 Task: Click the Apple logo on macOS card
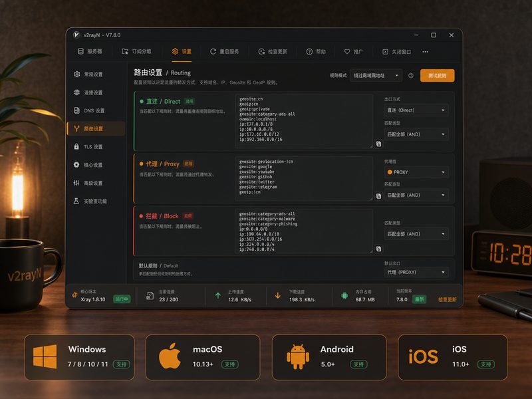click(170, 356)
